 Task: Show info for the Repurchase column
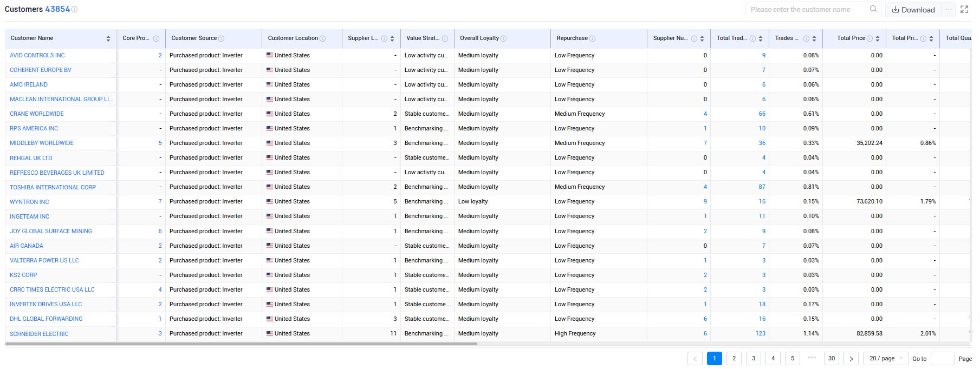[x=592, y=38]
